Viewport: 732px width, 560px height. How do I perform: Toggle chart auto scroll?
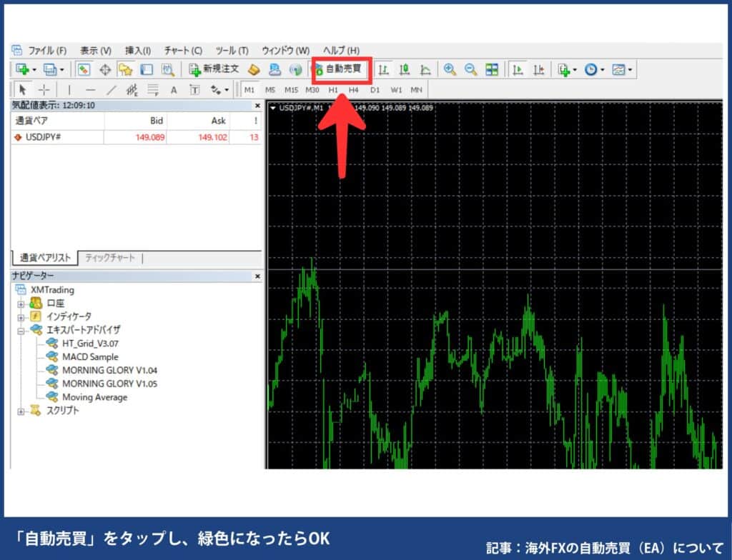pyautogui.click(x=516, y=69)
